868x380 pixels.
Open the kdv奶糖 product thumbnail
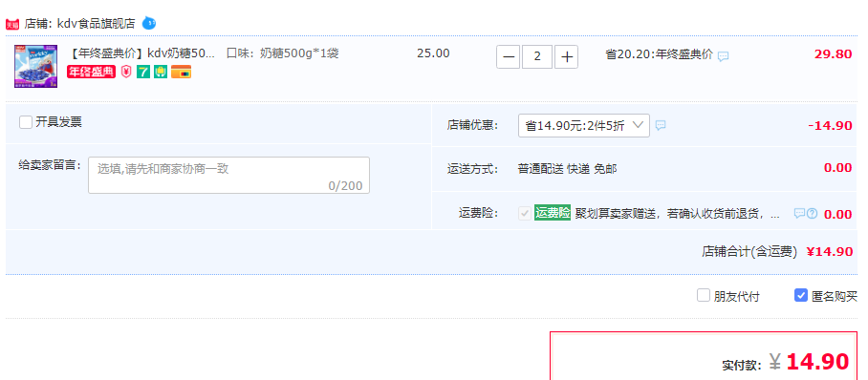point(35,67)
